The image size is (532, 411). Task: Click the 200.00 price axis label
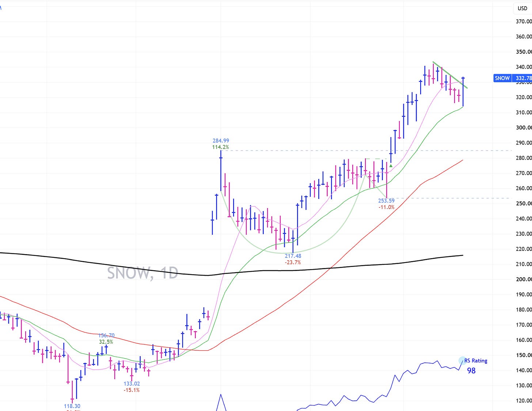[524, 279]
